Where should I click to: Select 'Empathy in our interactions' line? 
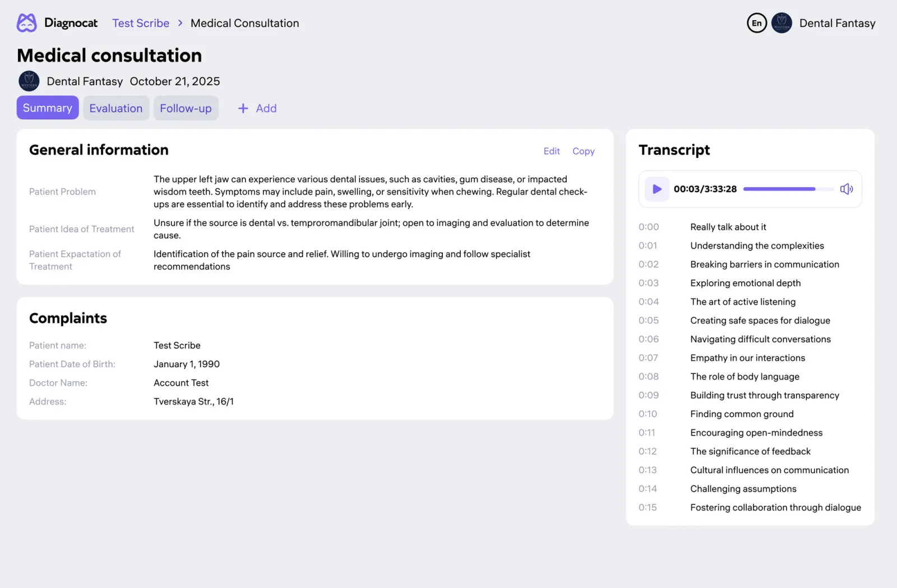(747, 358)
